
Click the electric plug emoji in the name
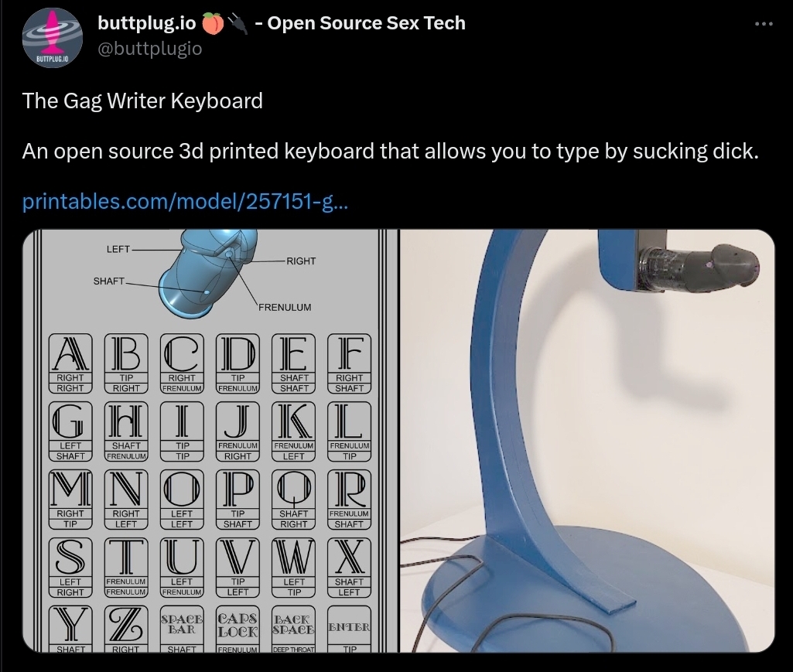click(238, 24)
